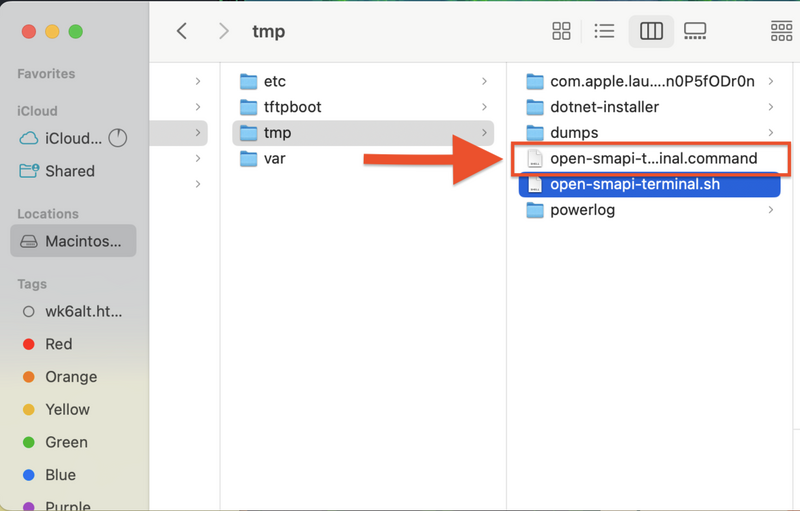This screenshot has height=511, width=800.
Task: Close the Finder window
Action: coord(29,32)
